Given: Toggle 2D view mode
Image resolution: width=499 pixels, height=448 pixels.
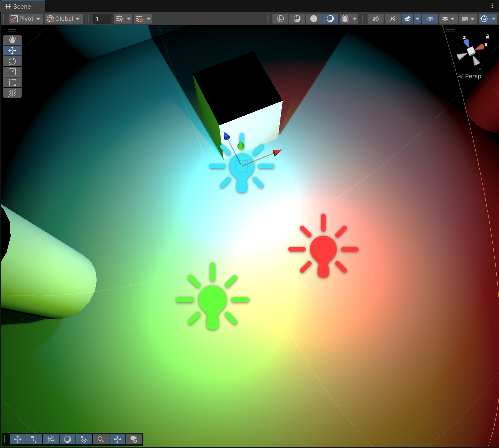Looking at the screenshot, I should click(376, 19).
